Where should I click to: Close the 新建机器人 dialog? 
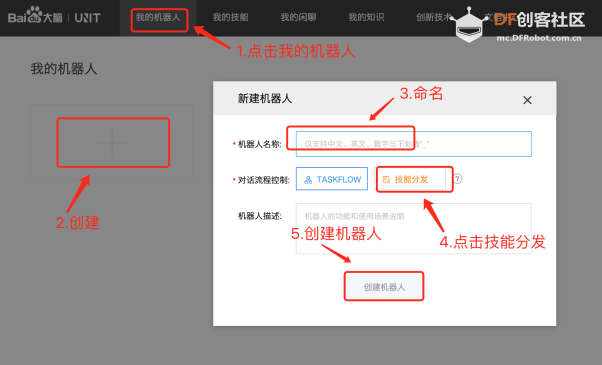527,100
